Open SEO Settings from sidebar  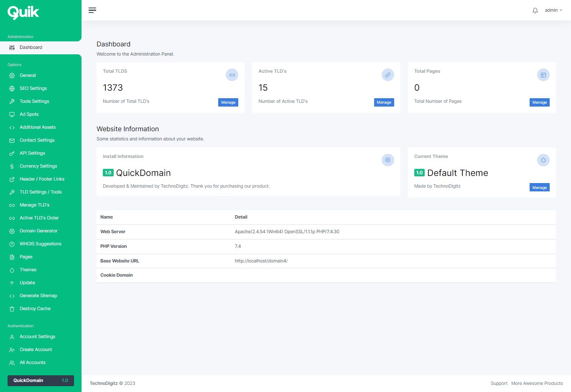coord(33,88)
